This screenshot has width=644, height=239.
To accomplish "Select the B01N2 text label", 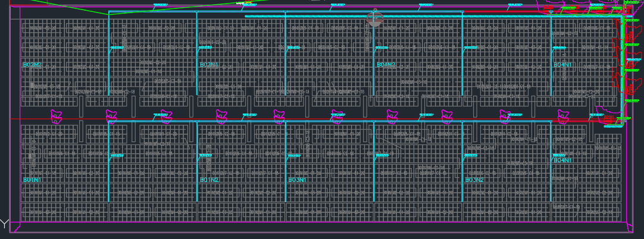I will [210, 180].
